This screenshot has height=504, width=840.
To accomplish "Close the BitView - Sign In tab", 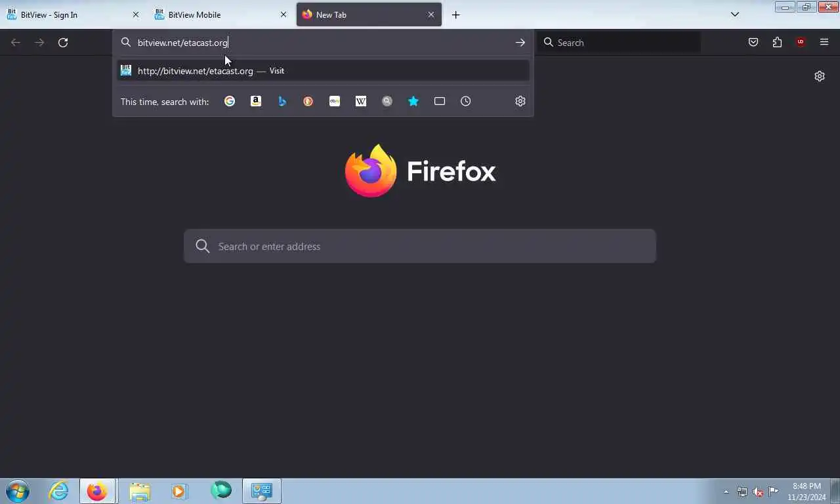I will click(x=136, y=14).
